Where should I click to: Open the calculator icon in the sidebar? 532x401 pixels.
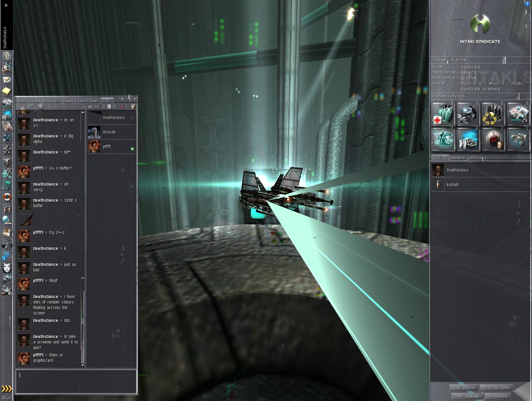pyautogui.click(x=7, y=185)
